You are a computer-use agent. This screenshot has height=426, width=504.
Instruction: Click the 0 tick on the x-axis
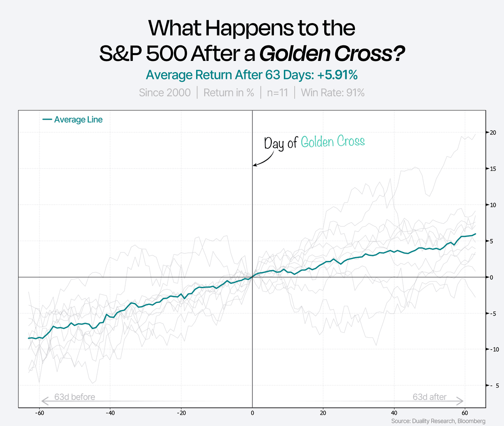(252, 413)
